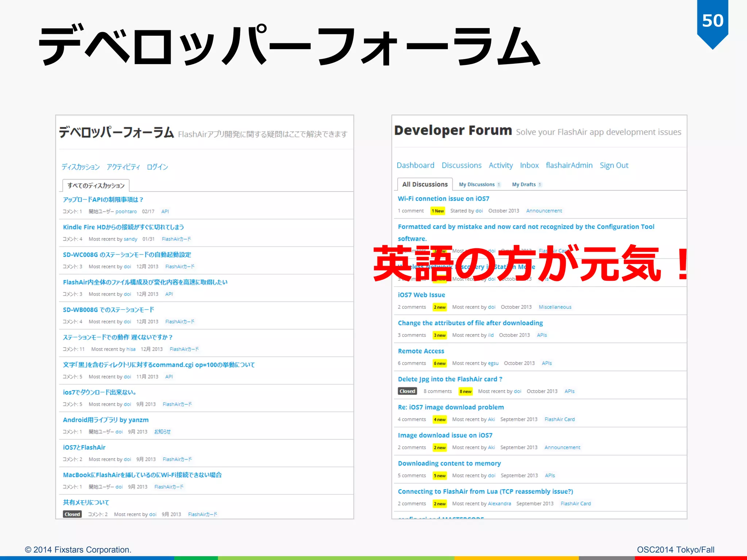Image resolution: width=747 pixels, height=560 pixels.
Task: Open thread MacBookにFlashAirを挿しているのにWi-Fi接続できない場合
Action: (142, 475)
